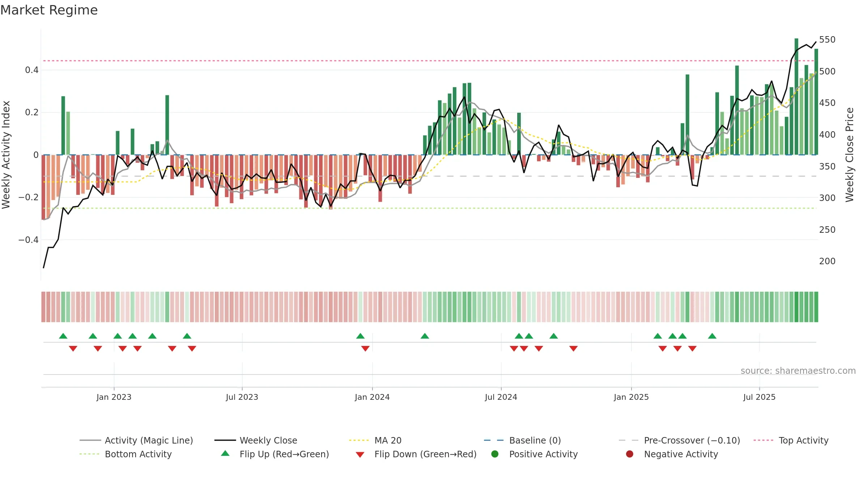Image resolution: width=868 pixels, height=488 pixels.
Task: Click the −0.4 activity axis tick
Action: [x=28, y=240]
